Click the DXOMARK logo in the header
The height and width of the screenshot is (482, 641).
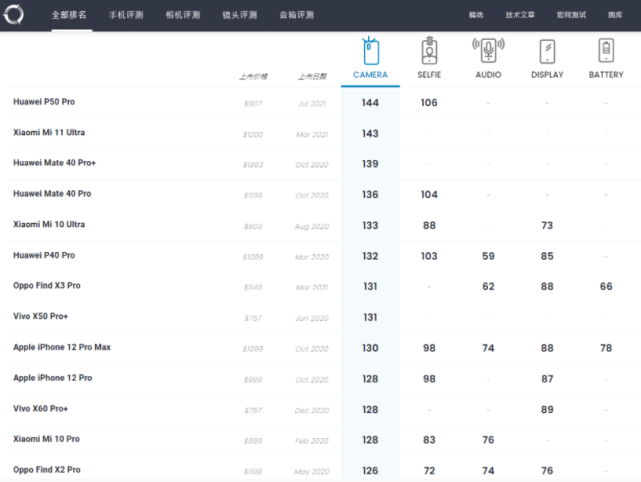[x=13, y=14]
